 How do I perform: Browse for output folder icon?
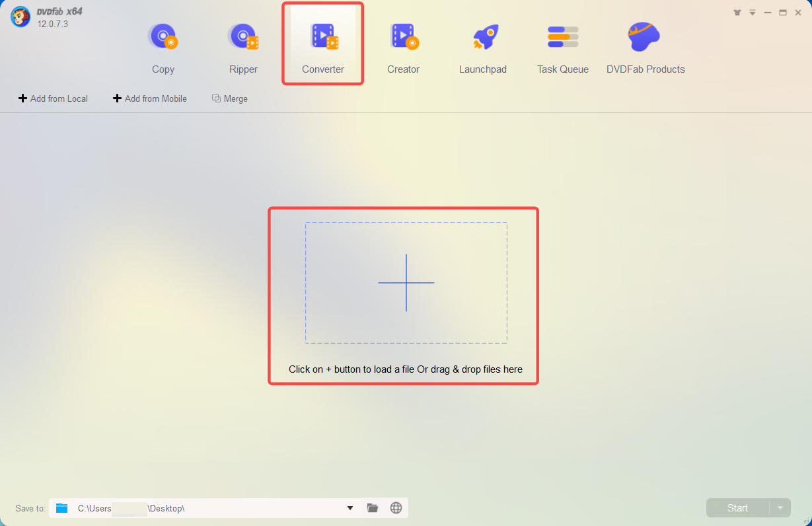tap(373, 507)
